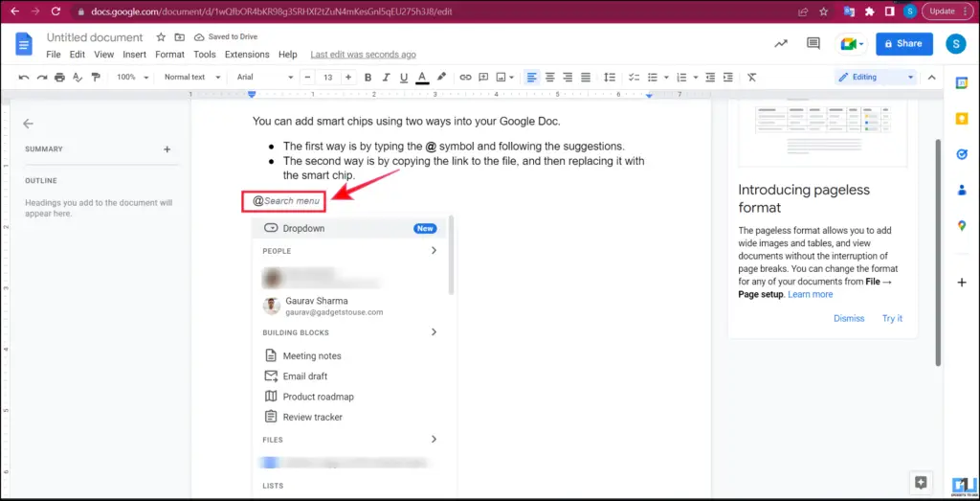Select the Paint format roller icon
980x501 pixels.
96,78
